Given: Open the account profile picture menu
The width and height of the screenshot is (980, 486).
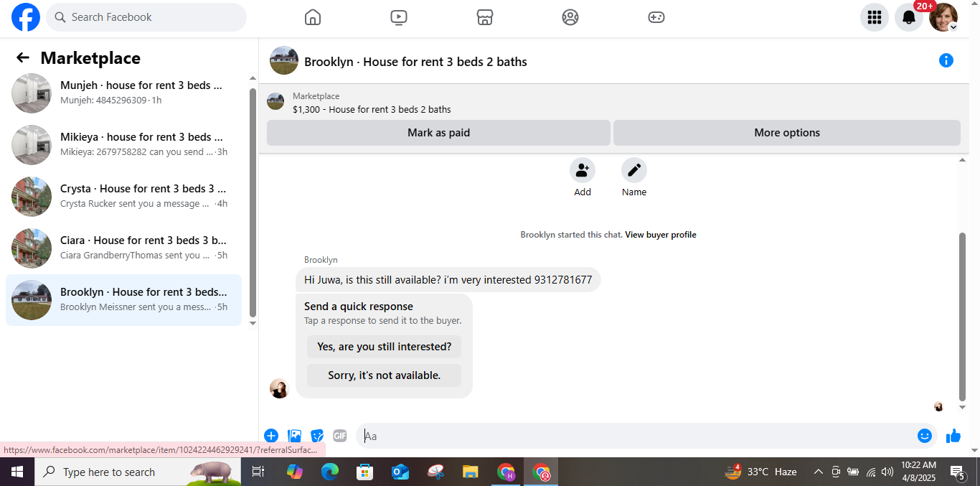Looking at the screenshot, I should 943,17.
